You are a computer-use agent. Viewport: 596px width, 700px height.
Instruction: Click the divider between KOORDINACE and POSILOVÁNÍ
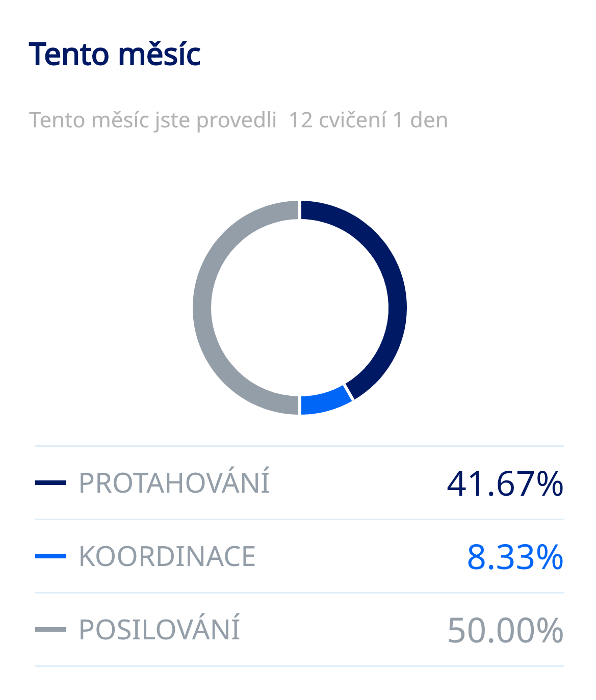[x=300, y=593]
